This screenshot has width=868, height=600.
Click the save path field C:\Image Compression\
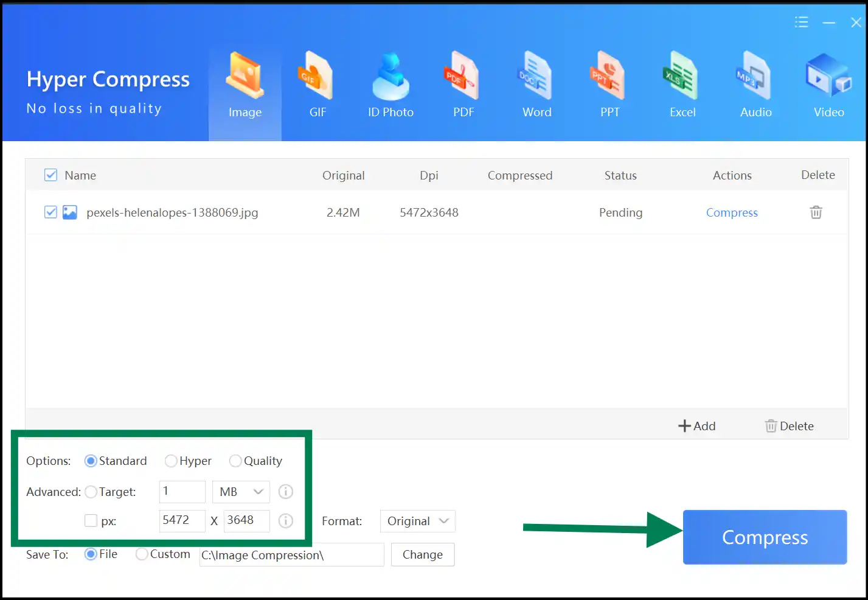(x=292, y=554)
